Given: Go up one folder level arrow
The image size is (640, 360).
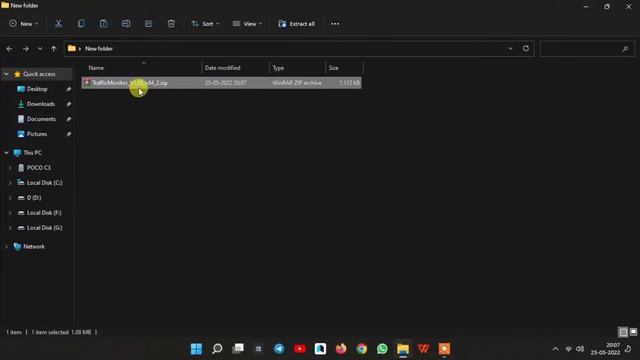Looking at the screenshot, I should 53,49.
